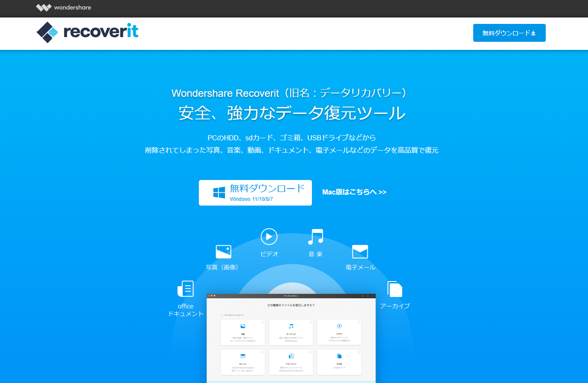Click the Eメール card envelope icon in preview

(x=243, y=356)
